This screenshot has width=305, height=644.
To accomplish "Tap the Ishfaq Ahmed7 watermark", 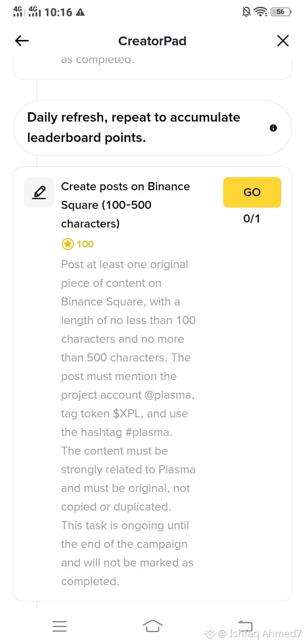I will click(x=259, y=634).
